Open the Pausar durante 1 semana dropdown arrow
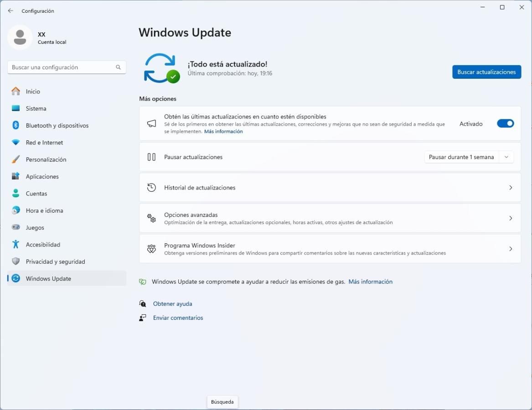Image resolution: width=532 pixels, height=410 pixels. (506, 157)
